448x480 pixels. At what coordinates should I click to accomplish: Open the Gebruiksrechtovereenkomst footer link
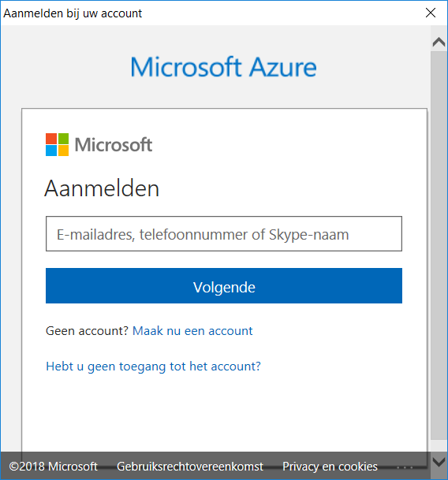(190, 467)
